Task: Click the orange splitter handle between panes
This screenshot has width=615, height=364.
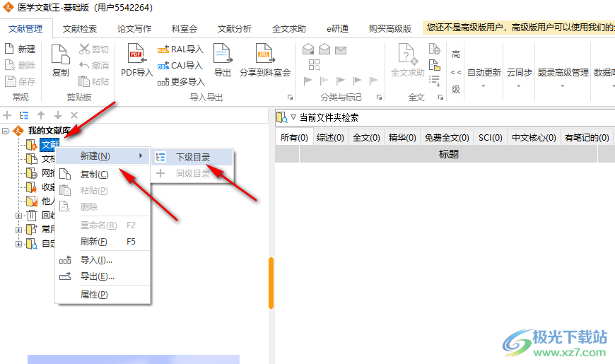Action: tap(271, 283)
